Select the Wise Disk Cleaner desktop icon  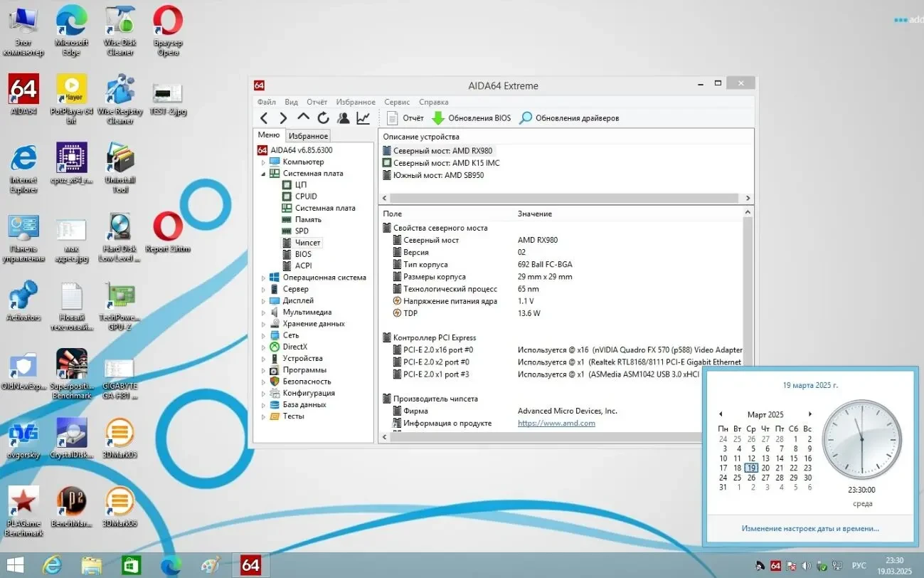[120, 31]
